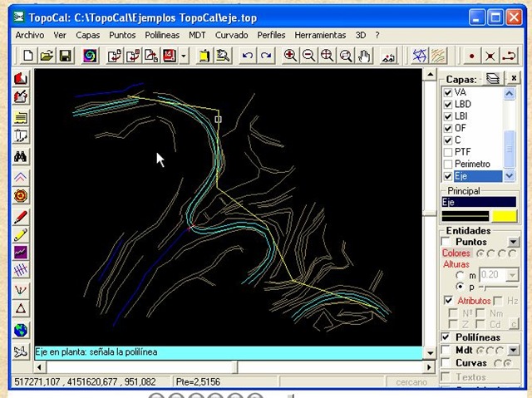Screen dimensions: 532x398
Task: Click the layer list up arrow
Action: tap(510, 94)
